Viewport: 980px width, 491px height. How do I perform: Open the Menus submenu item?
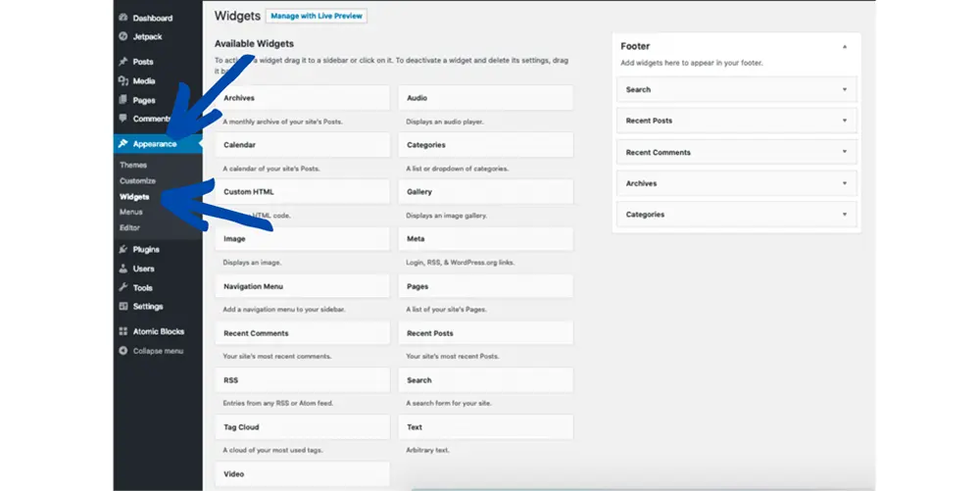click(x=130, y=212)
